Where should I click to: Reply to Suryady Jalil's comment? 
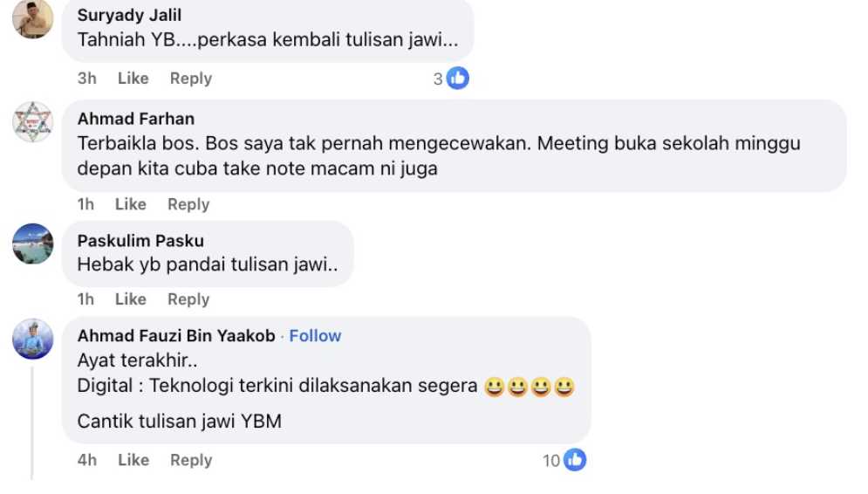pyautogui.click(x=190, y=78)
